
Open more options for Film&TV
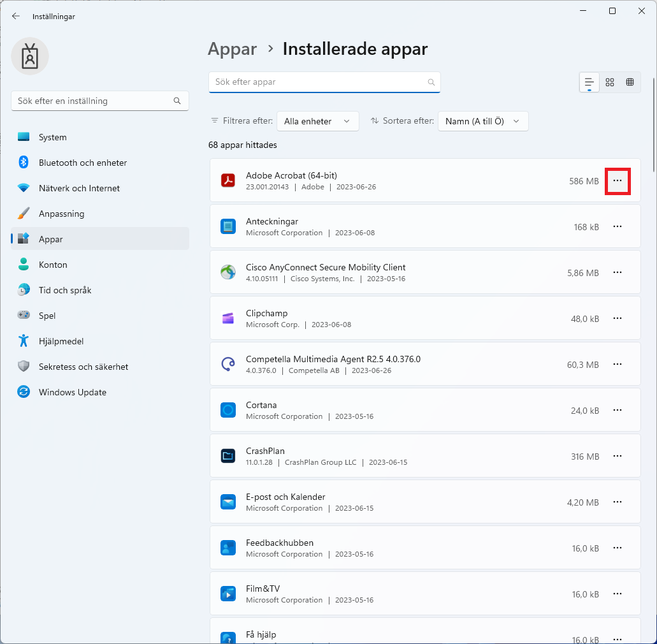point(617,594)
